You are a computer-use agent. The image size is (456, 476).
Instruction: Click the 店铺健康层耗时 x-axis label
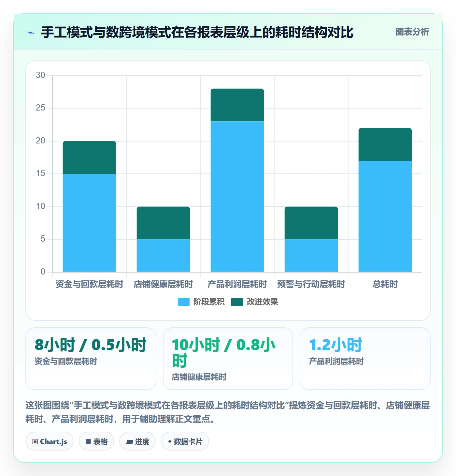point(163,284)
